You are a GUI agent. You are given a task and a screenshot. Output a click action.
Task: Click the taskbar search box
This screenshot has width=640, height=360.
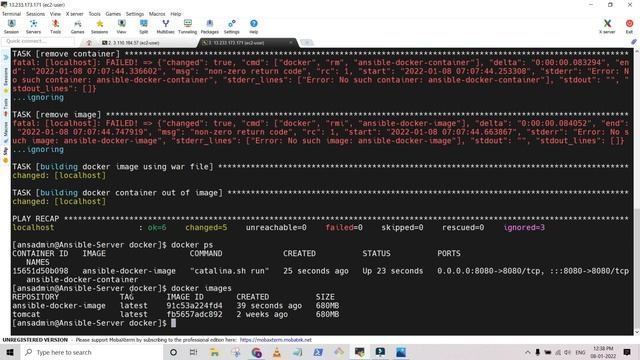click(x=91, y=352)
